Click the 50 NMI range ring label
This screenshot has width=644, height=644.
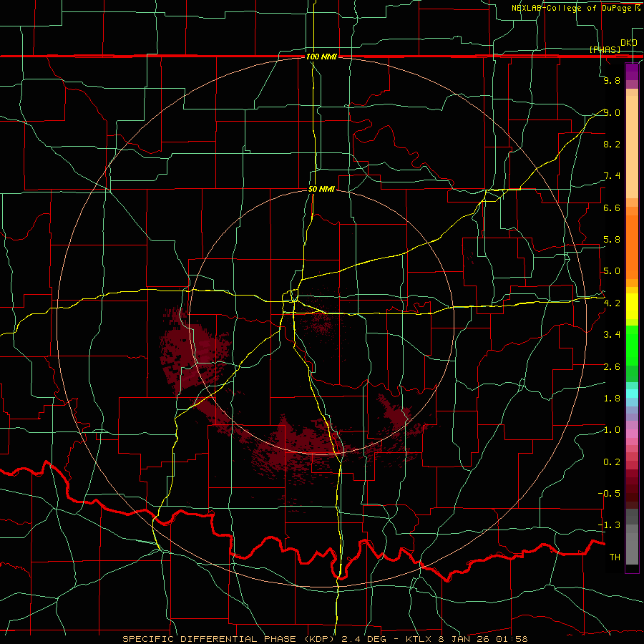pyautogui.click(x=321, y=190)
